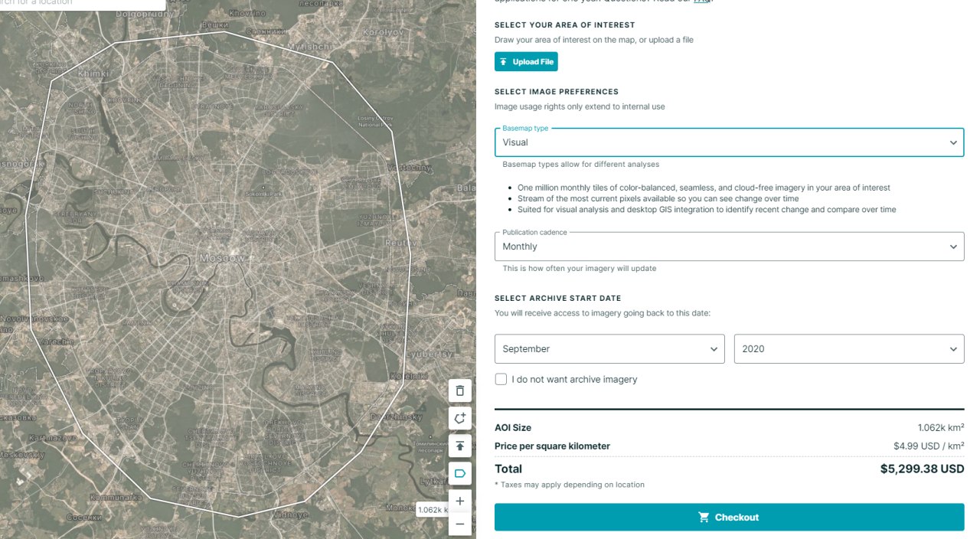
Task: Zoom out on the map with minus
Action: 459,524
